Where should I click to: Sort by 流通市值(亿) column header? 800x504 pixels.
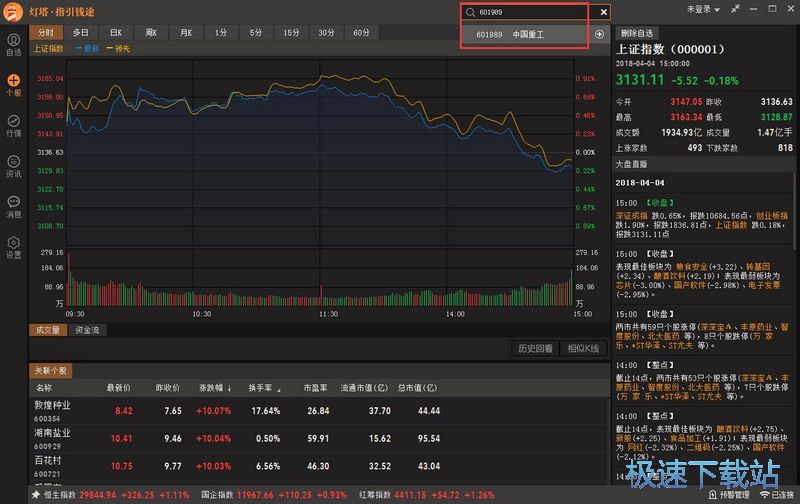[x=364, y=388]
